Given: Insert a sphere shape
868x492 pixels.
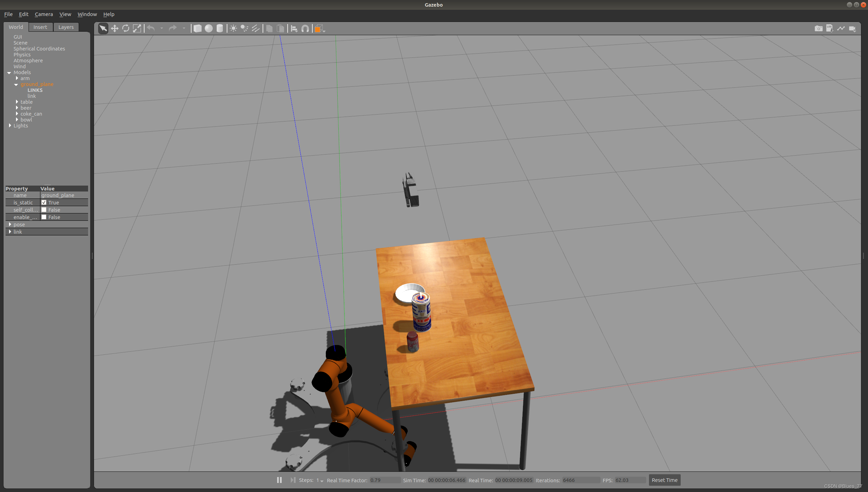Looking at the screenshot, I should pos(209,29).
